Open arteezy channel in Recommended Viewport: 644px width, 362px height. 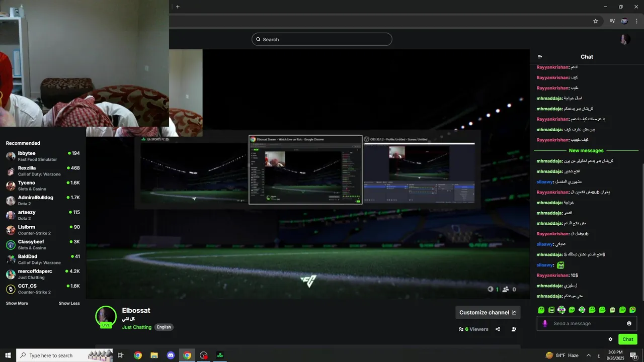[43, 215]
